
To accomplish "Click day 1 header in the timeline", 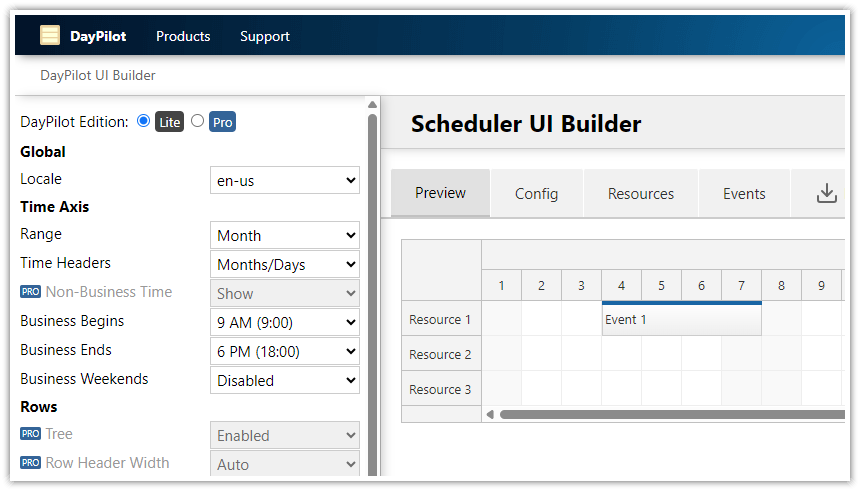I will 501,285.
